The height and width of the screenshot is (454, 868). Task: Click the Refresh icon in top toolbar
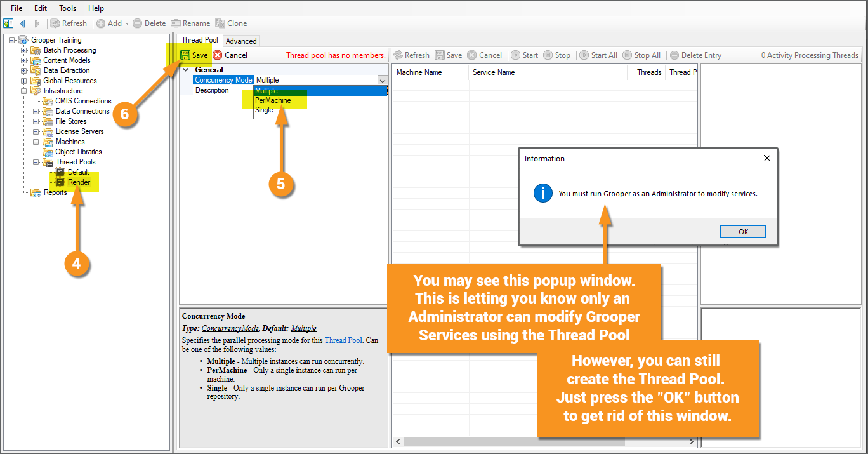[x=55, y=23]
